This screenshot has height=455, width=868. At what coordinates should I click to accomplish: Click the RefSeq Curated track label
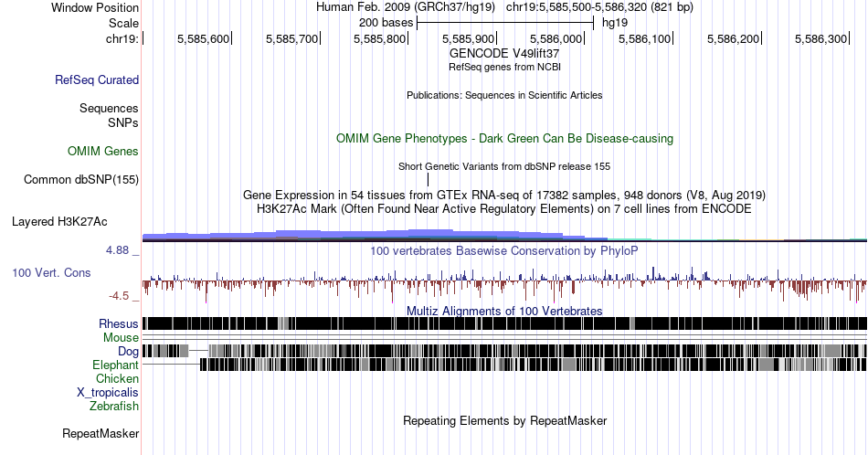point(97,79)
